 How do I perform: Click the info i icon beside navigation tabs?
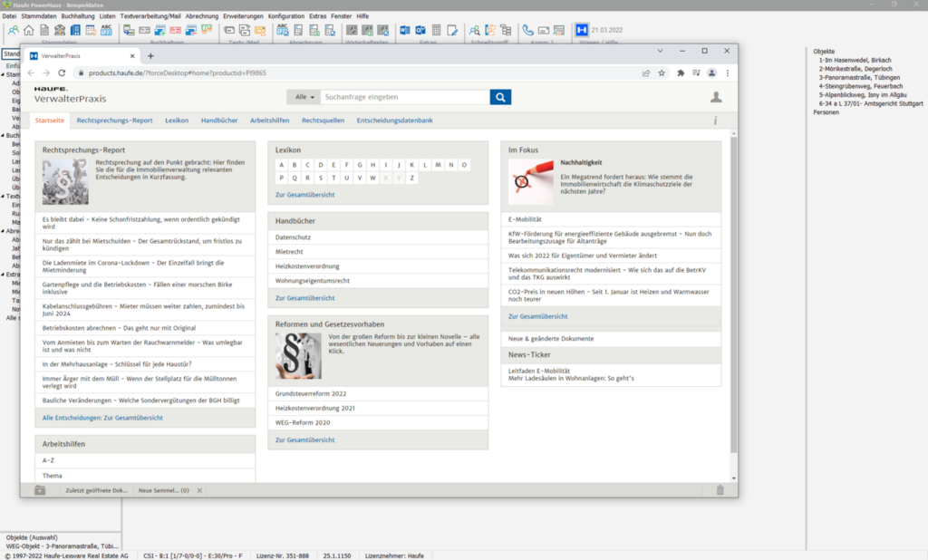(x=716, y=121)
